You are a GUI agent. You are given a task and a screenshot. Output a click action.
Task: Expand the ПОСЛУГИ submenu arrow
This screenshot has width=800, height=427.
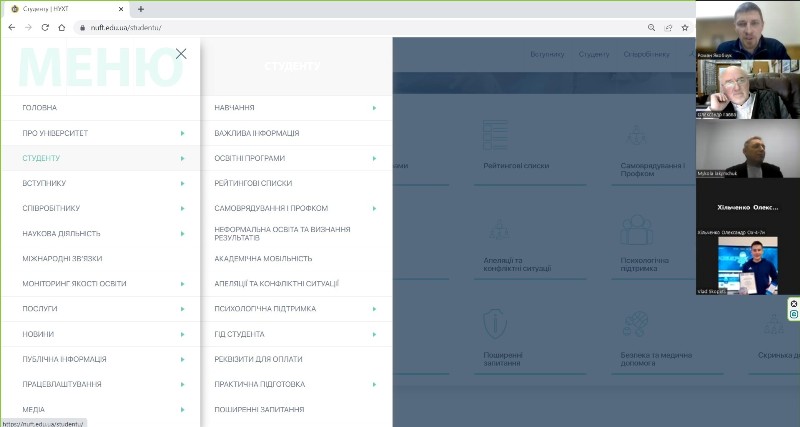pos(182,309)
